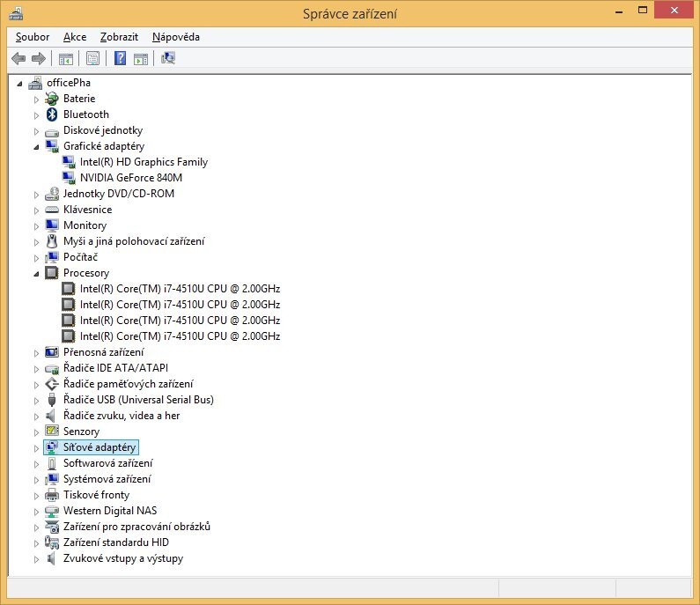Click the scan for hardware changes icon

point(168,58)
